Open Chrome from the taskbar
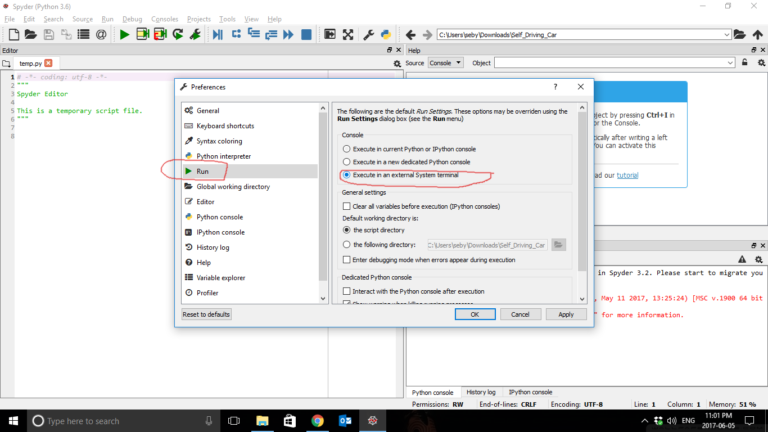Screen dimensions: 768x432 click(317, 421)
